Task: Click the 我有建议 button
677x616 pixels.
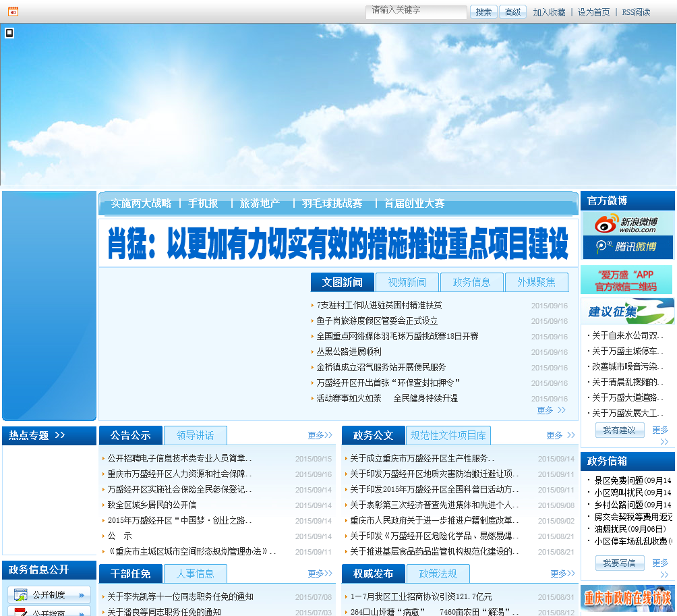Action: (x=620, y=430)
